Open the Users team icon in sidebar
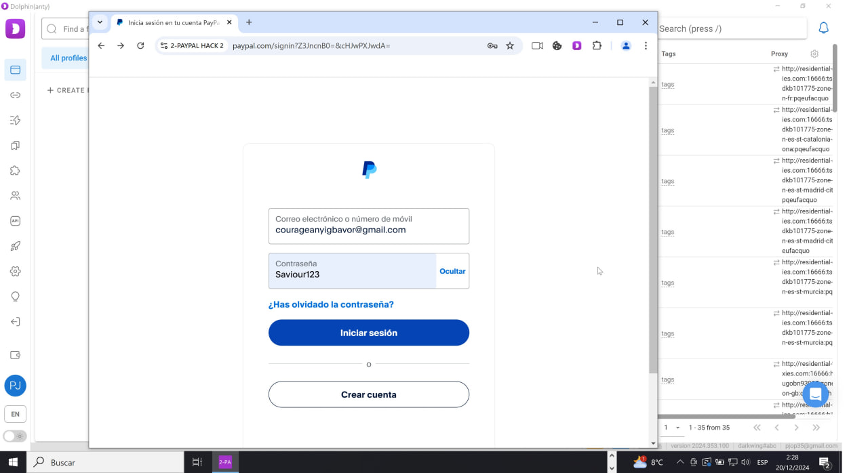The width and height of the screenshot is (868, 473). coord(15,196)
